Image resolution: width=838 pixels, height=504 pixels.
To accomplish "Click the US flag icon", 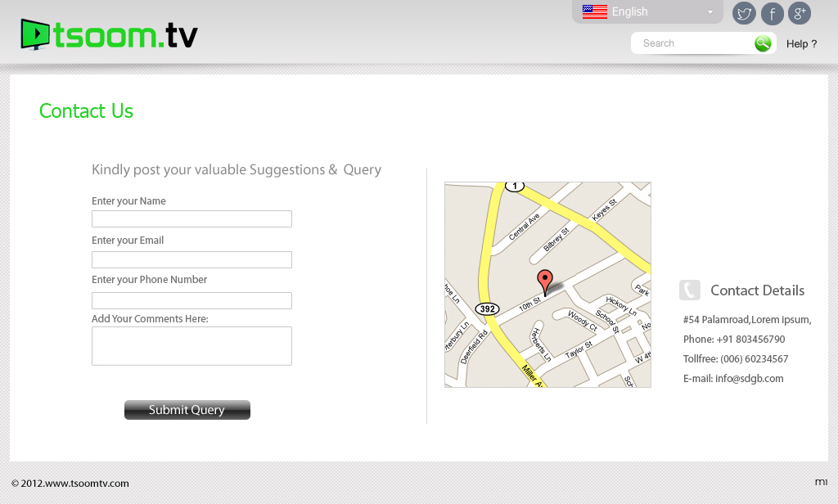I will pyautogui.click(x=595, y=11).
